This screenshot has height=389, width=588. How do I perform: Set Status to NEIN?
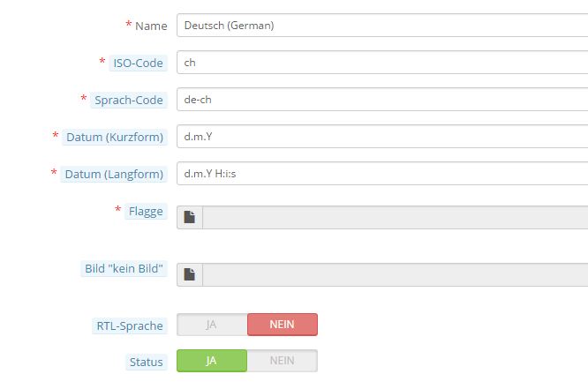click(x=282, y=361)
